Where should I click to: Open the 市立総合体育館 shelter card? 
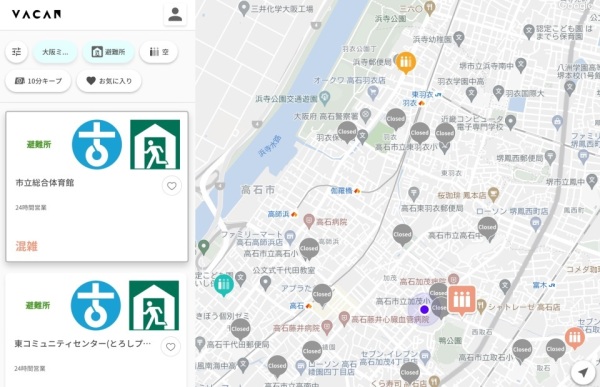[x=97, y=187]
